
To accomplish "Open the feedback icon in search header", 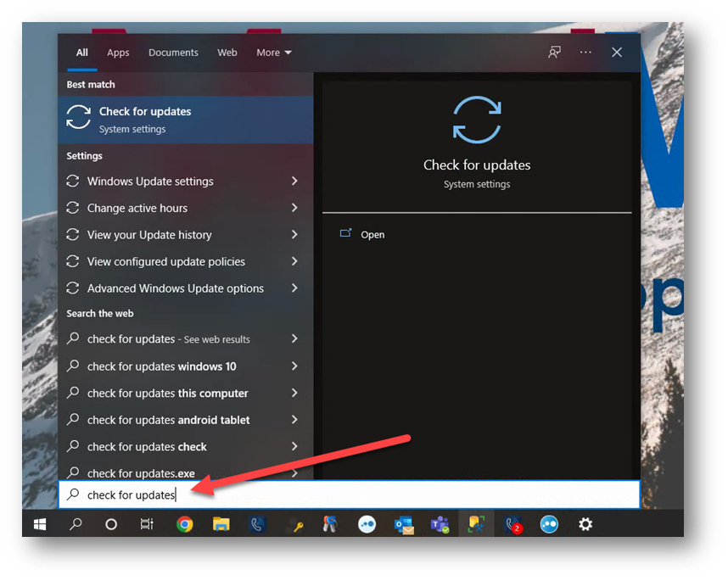I will pyautogui.click(x=554, y=53).
